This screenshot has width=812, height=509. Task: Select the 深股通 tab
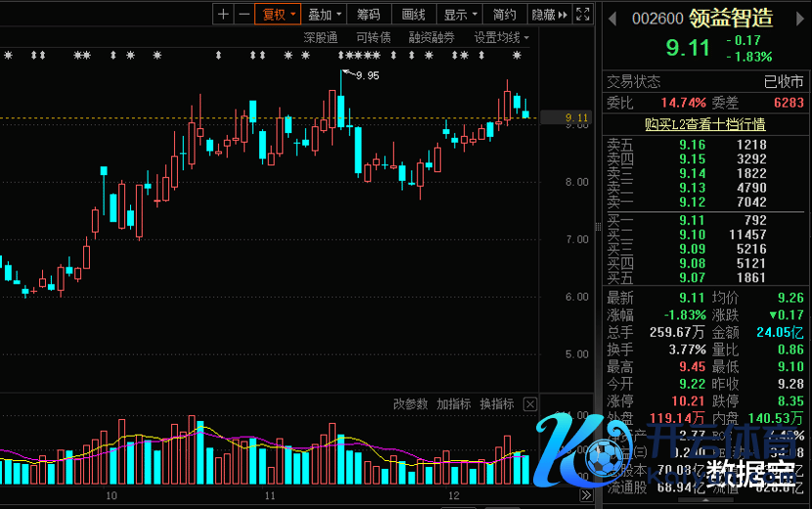click(320, 37)
